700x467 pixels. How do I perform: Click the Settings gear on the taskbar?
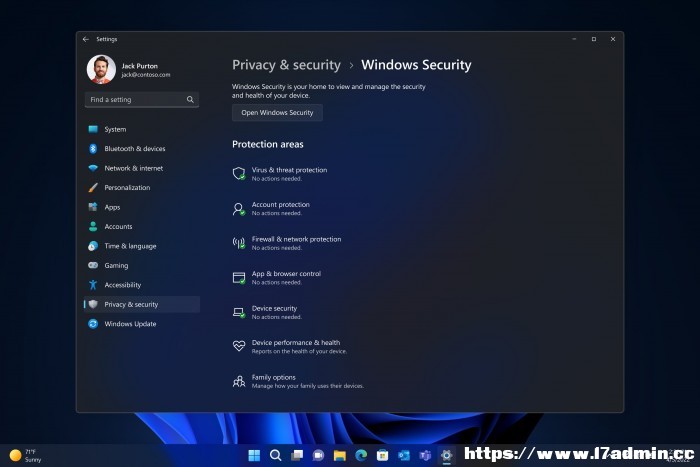pos(446,455)
